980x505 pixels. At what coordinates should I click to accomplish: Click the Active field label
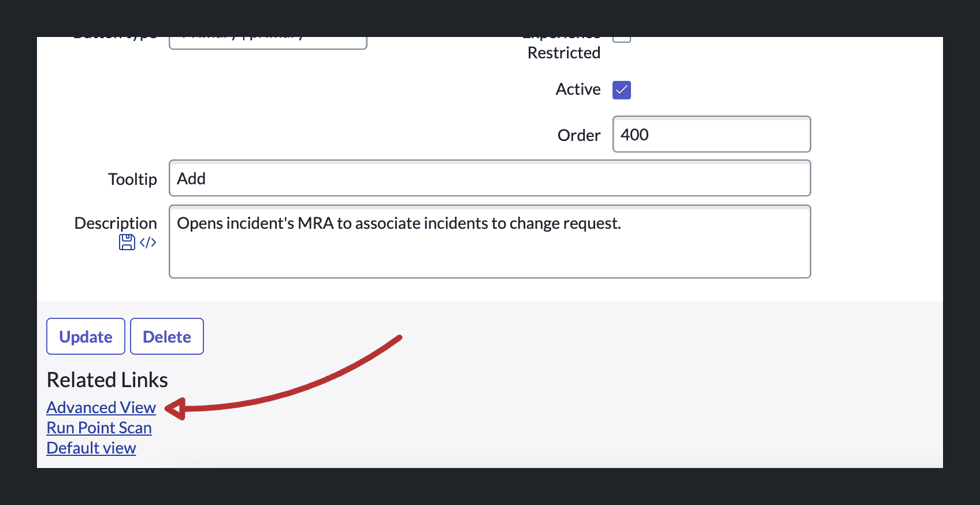click(x=578, y=89)
